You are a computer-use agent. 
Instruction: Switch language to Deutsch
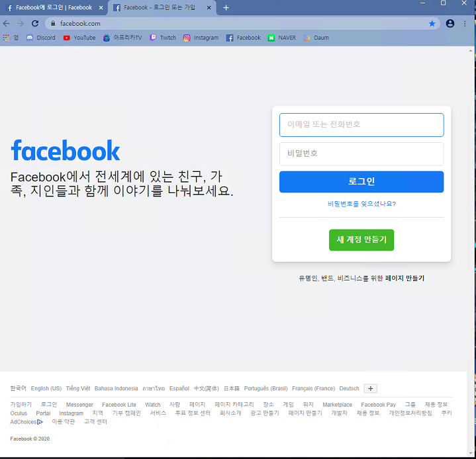pyautogui.click(x=349, y=388)
